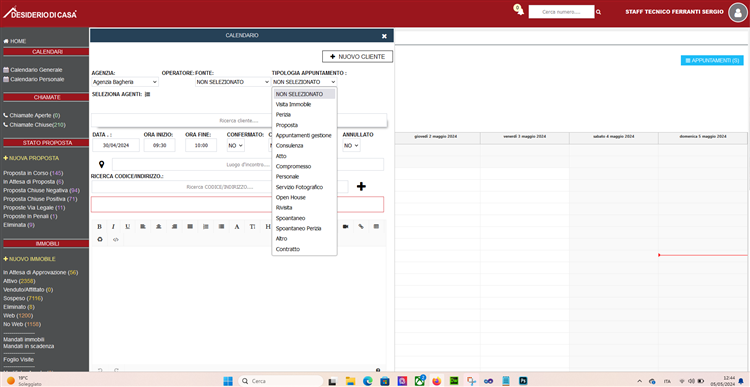This screenshot has height=387, width=750.
Task: Select Open House option
Action: (x=290, y=197)
